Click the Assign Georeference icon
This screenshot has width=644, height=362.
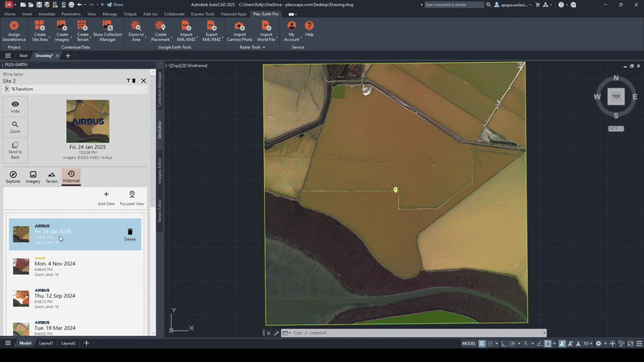[x=14, y=27]
